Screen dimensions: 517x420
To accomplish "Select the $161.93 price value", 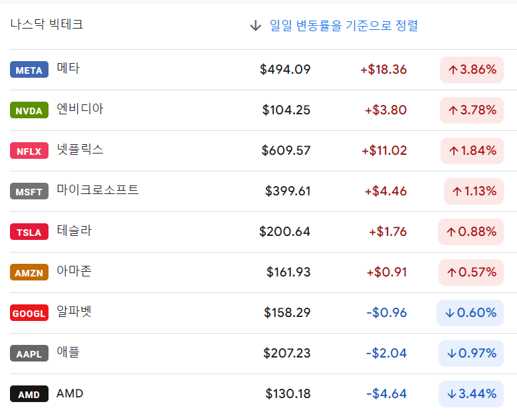I will [288, 272].
